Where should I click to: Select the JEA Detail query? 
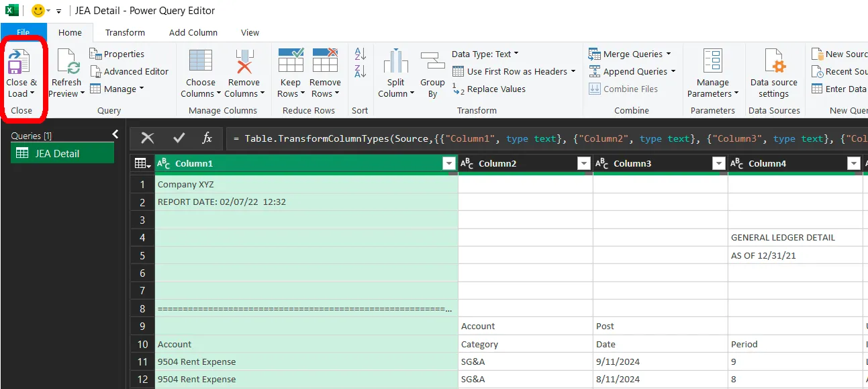(62, 153)
